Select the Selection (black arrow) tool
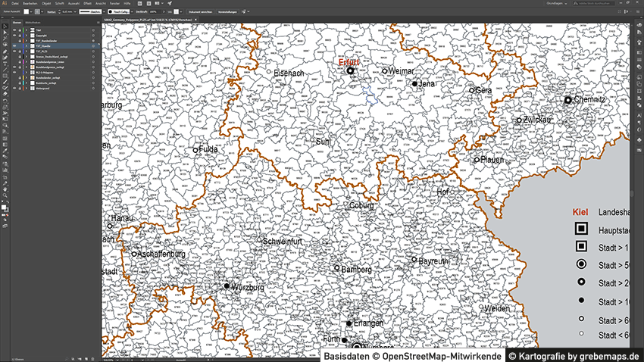The width and height of the screenshot is (644, 362). click(x=5, y=27)
